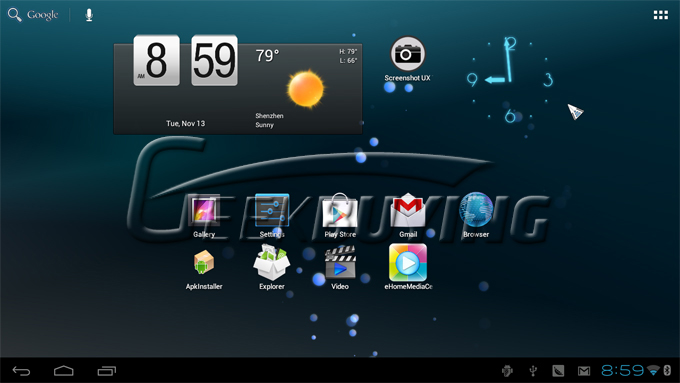Tap the status bar icon left of mail
680x383 pixels.
pyautogui.click(x=558, y=371)
